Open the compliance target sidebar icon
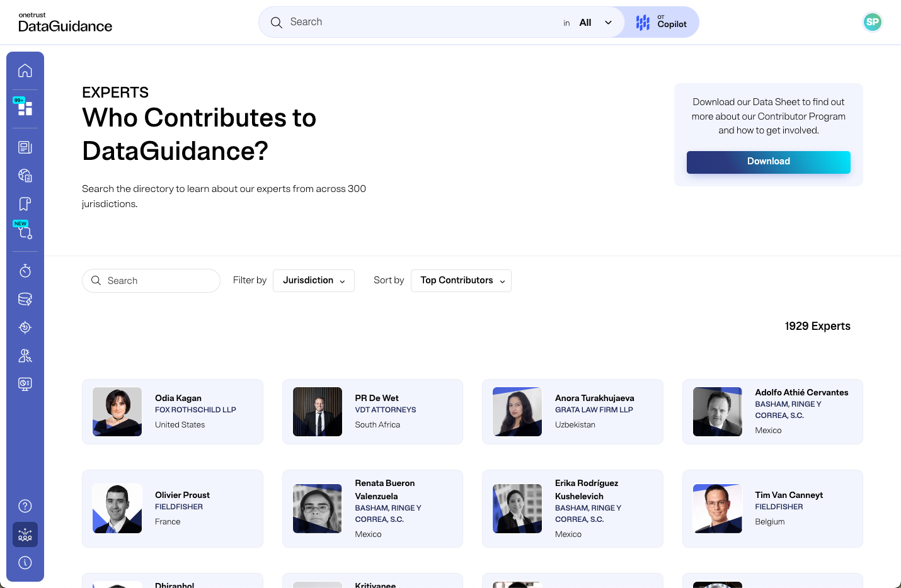 point(25,327)
